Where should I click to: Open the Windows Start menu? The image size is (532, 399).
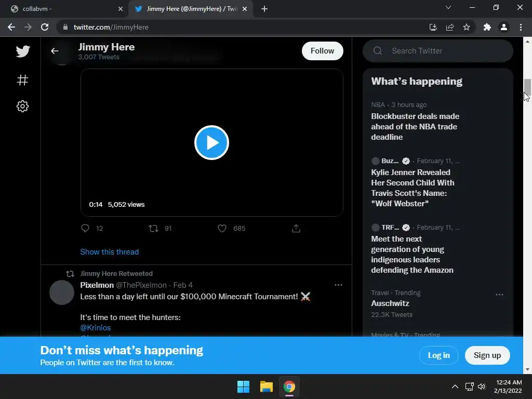243,387
